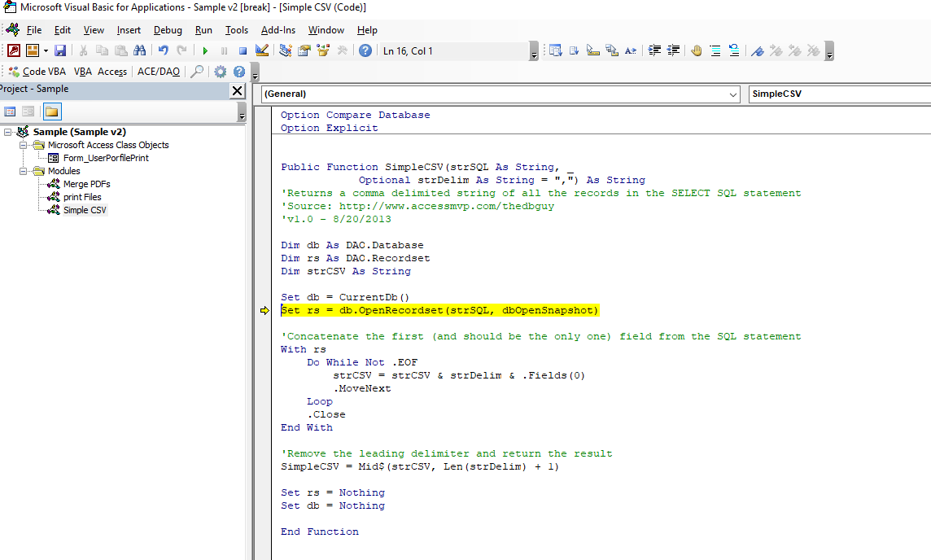The width and height of the screenshot is (931, 560).
Task: Click the ACE/DAO toolbar button
Action: 159,72
